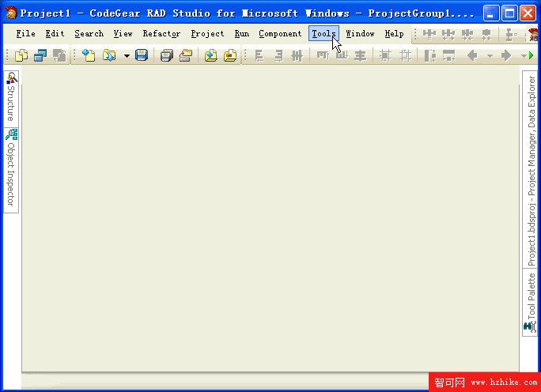Click the New Items icon with plus
The image size is (541, 392).
(x=89, y=55)
